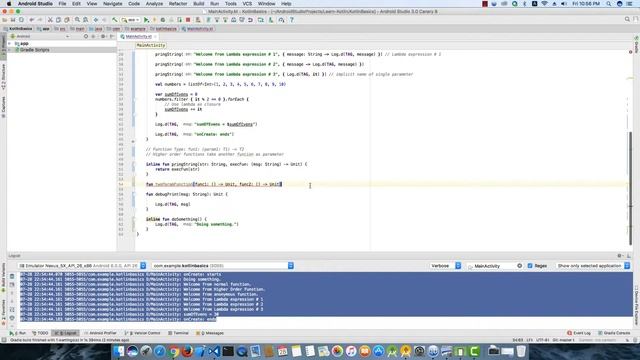Open the VCS menu
The width and height of the screenshot is (640, 360).
pyautogui.click(x=247, y=4)
